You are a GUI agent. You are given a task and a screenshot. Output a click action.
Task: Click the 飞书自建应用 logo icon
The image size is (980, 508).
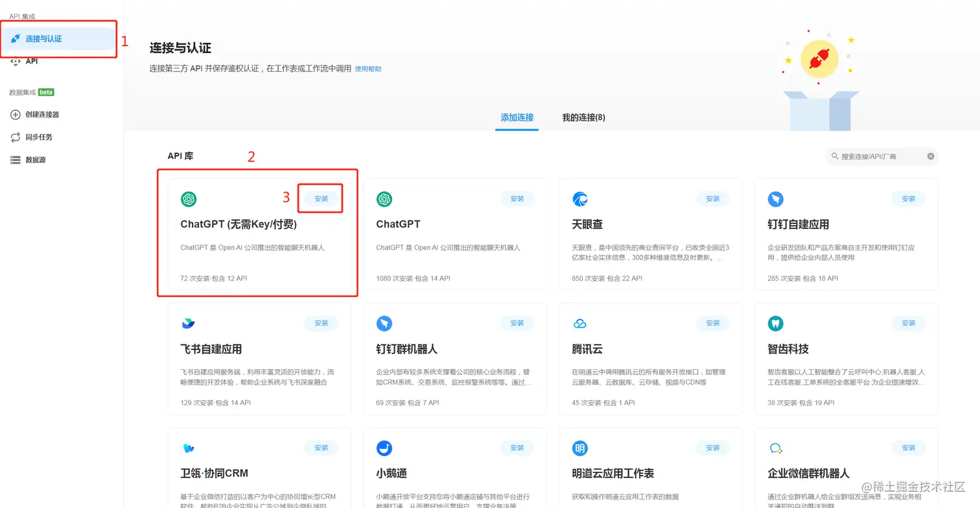click(189, 323)
